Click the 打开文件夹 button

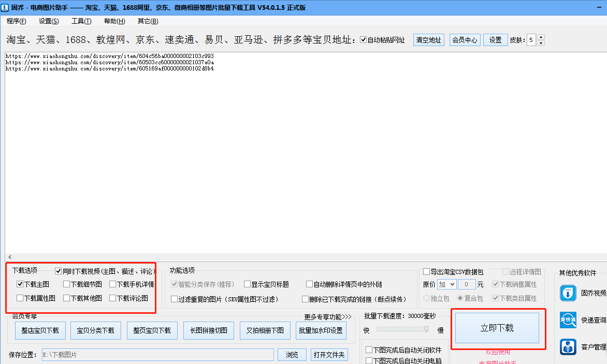tap(329, 355)
